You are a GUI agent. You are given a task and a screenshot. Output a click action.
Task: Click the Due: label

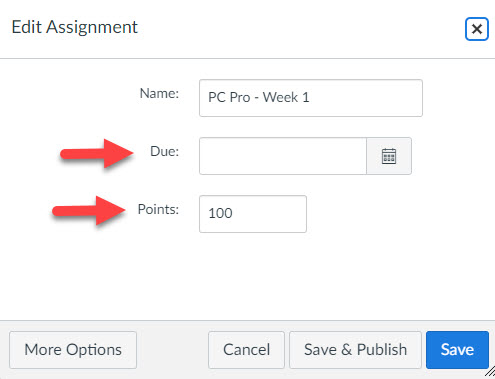[164, 151]
